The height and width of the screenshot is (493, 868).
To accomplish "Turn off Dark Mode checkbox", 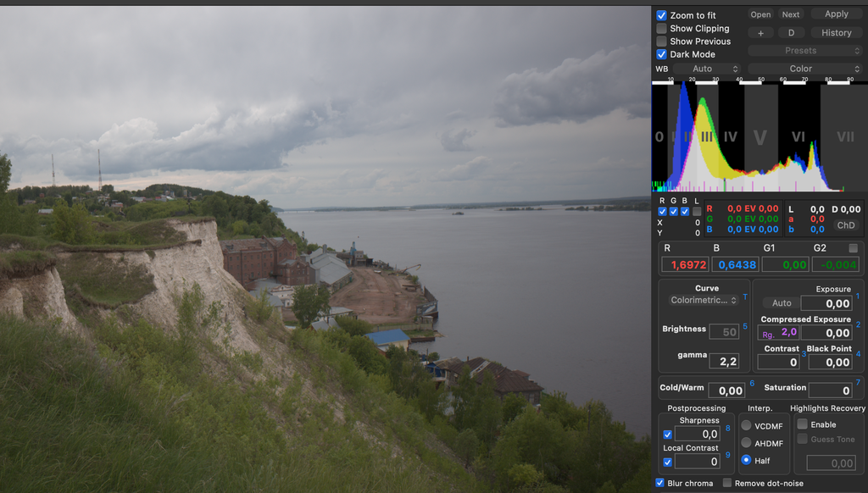I will 661,54.
